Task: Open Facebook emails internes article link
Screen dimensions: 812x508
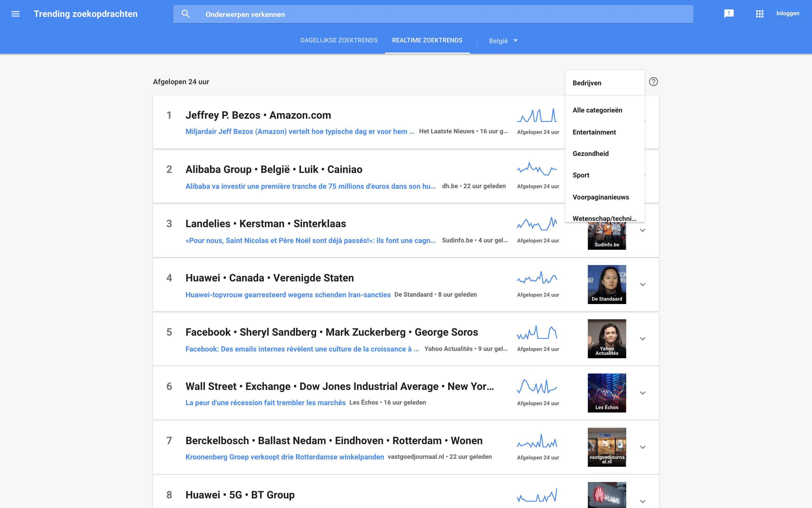Action: (302, 349)
